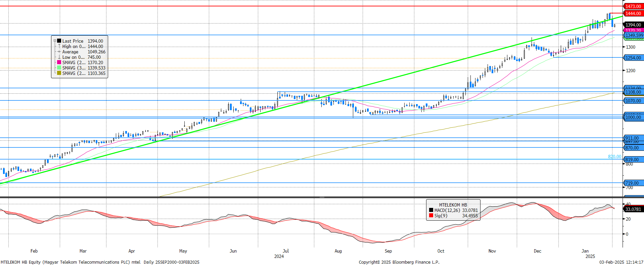Click the red Sig(9) legend swatch

click(x=431, y=216)
